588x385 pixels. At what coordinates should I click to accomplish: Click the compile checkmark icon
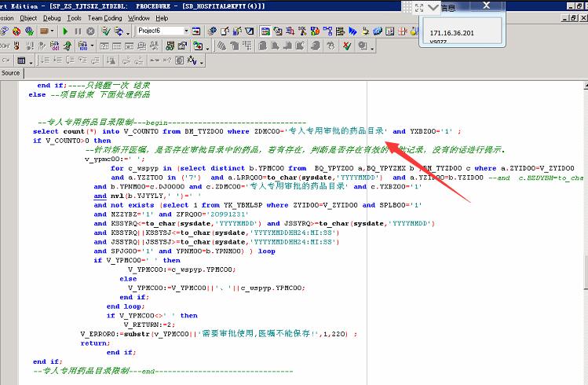click(105, 31)
